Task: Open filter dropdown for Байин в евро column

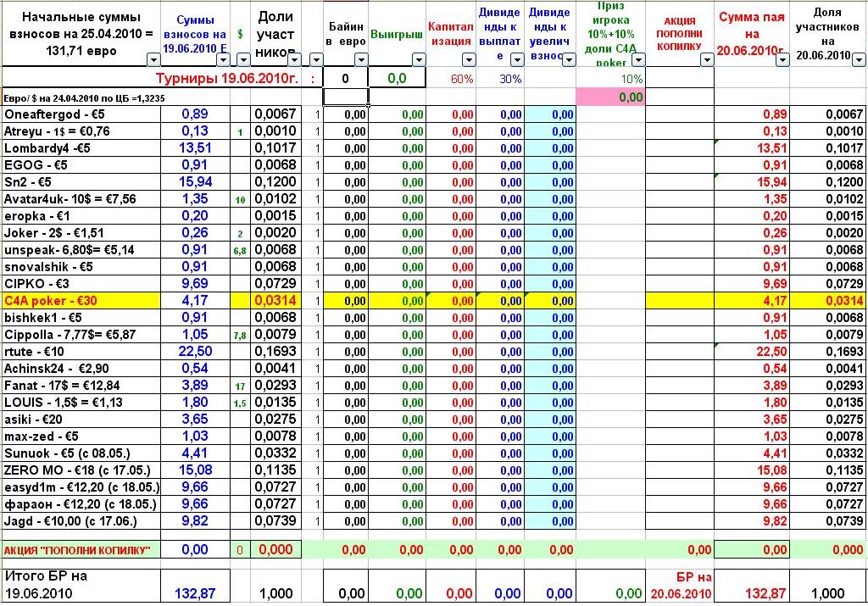Action: tap(361, 59)
